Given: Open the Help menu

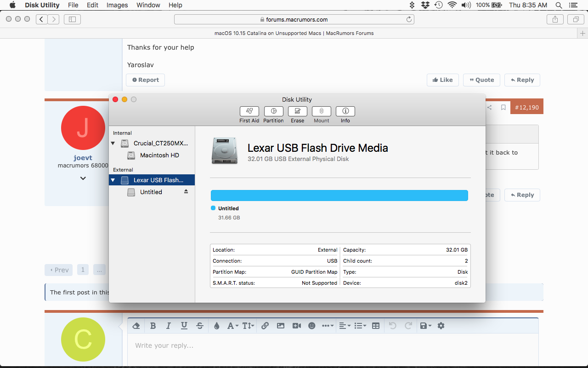Looking at the screenshot, I should [175, 5].
